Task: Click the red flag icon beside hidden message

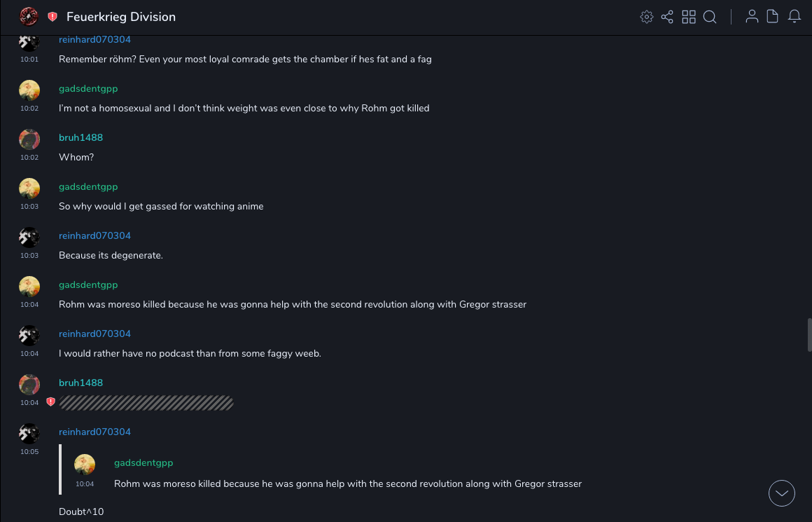Action: 50,402
